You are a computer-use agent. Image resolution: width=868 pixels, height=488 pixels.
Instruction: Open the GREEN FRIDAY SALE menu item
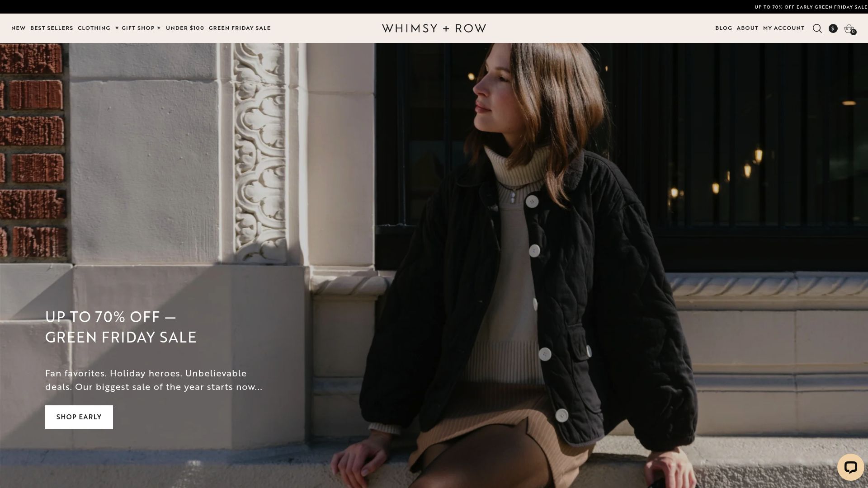pyautogui.click(x=240, y=28)
